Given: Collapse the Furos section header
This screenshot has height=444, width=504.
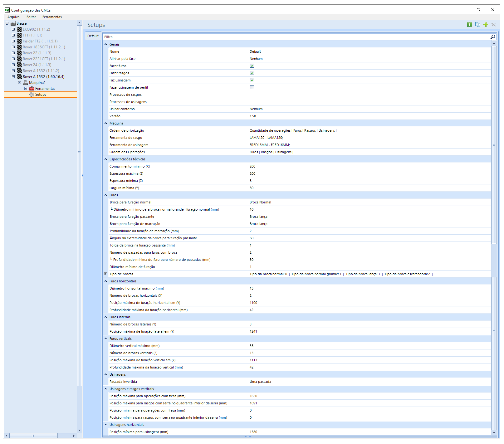Looking at the screenshot, I should tap(105, 195).
